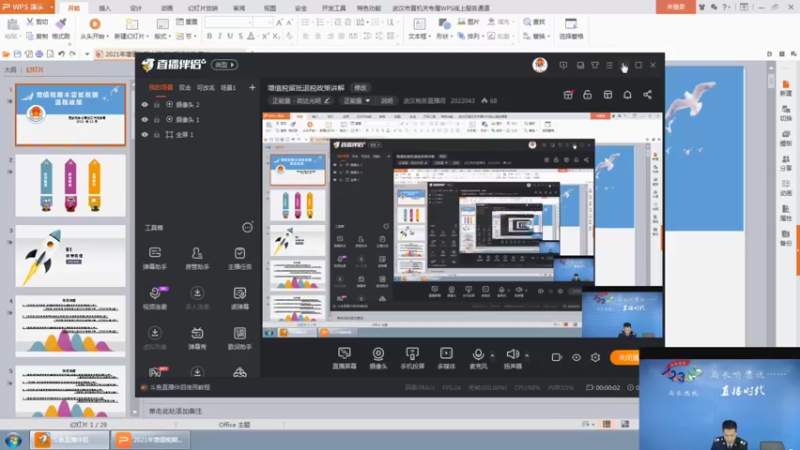Open the 读弹幕 tool

pyautogui.click(x=239, y=297)
